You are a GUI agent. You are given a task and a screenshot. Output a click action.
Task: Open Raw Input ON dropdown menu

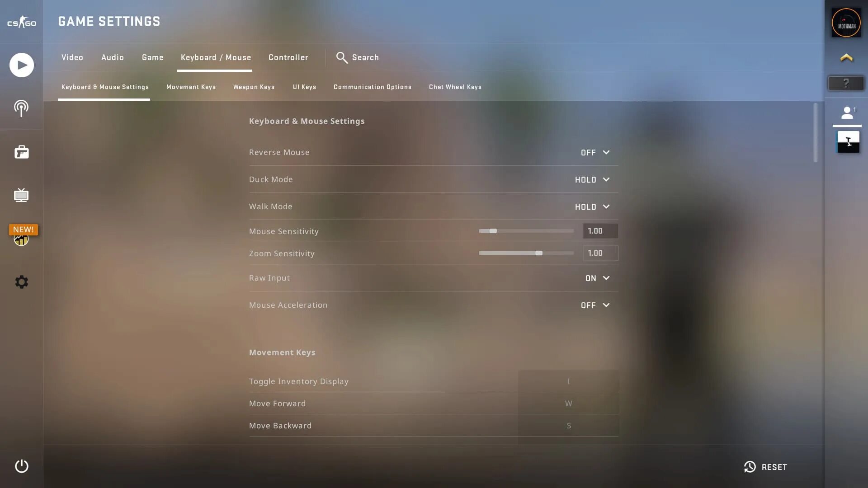pos(596,278)
